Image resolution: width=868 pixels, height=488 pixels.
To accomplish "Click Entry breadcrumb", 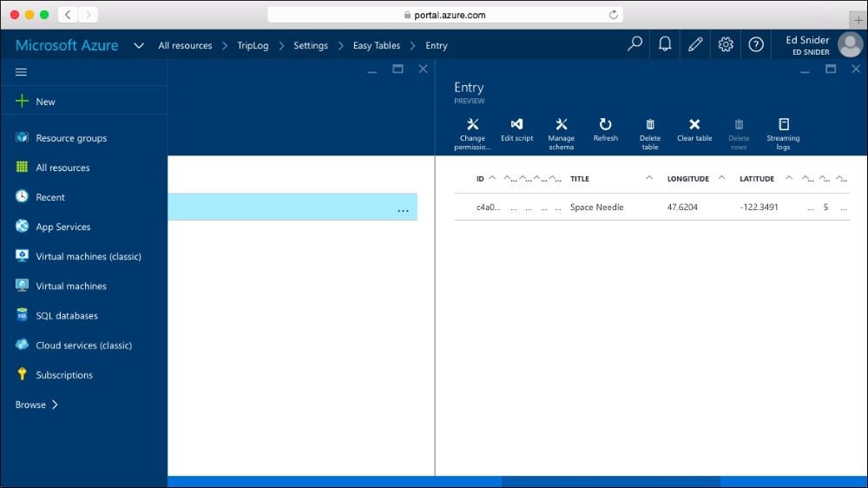I will (x=437, y=45).
